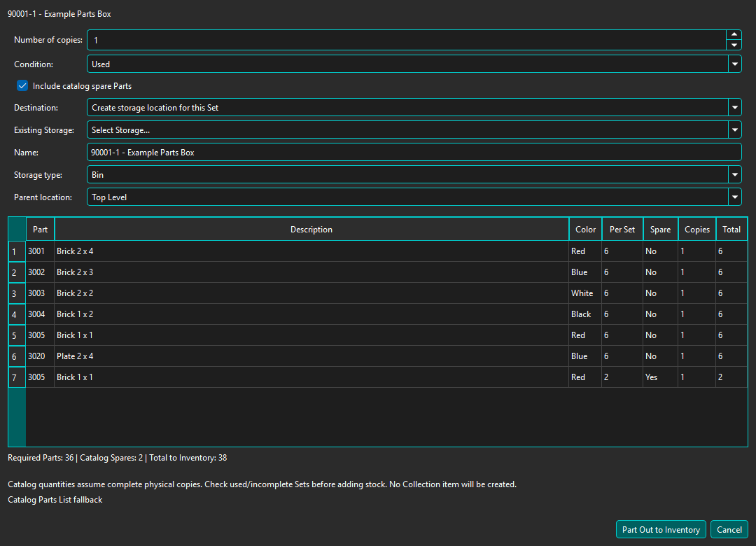The height and width of the screenshot is (546, 756).
Task: Sort by the Part column header
Action: (40, 229)
